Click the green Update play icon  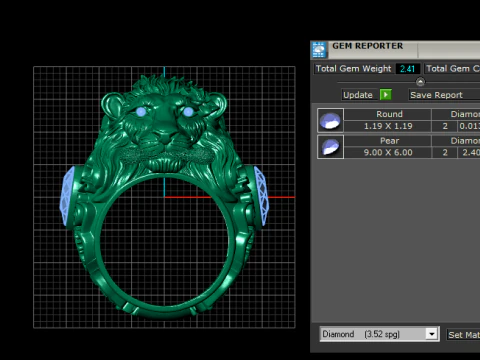point(386,95)
